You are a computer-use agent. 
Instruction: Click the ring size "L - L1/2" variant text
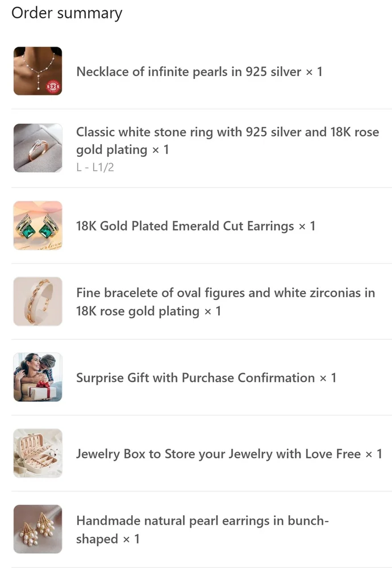pyautogui.click(x=95, y=167)
